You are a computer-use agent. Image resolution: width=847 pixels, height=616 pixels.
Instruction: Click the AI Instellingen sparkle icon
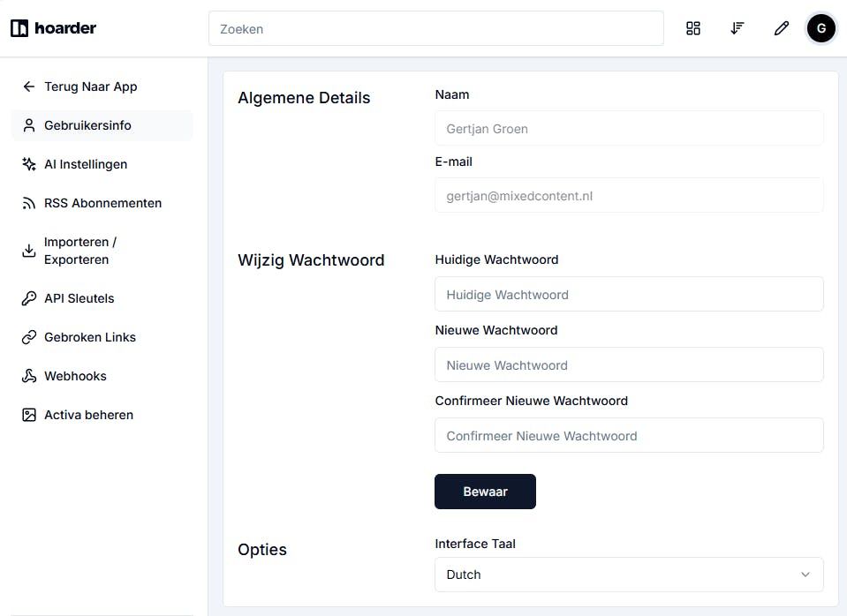(28, 164)
